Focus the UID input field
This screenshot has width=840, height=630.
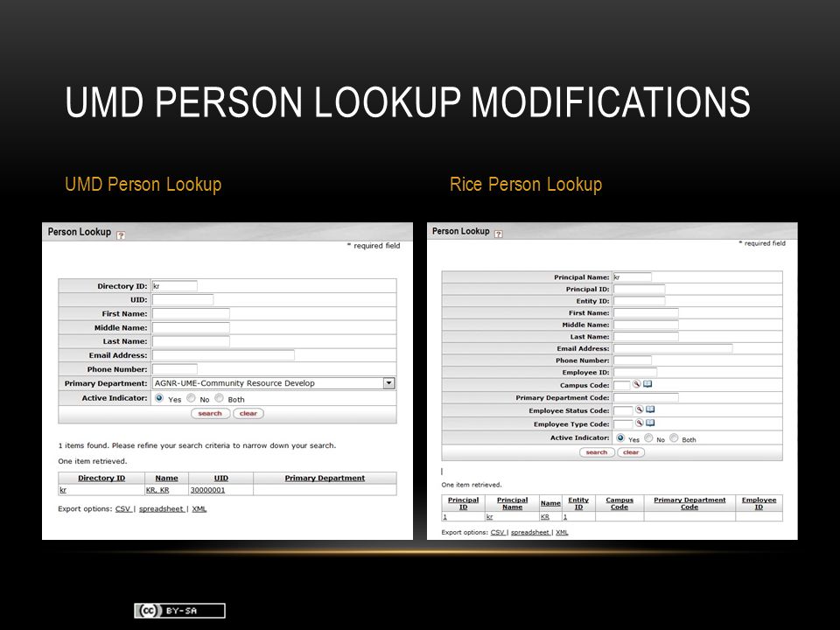coord(183,300)
